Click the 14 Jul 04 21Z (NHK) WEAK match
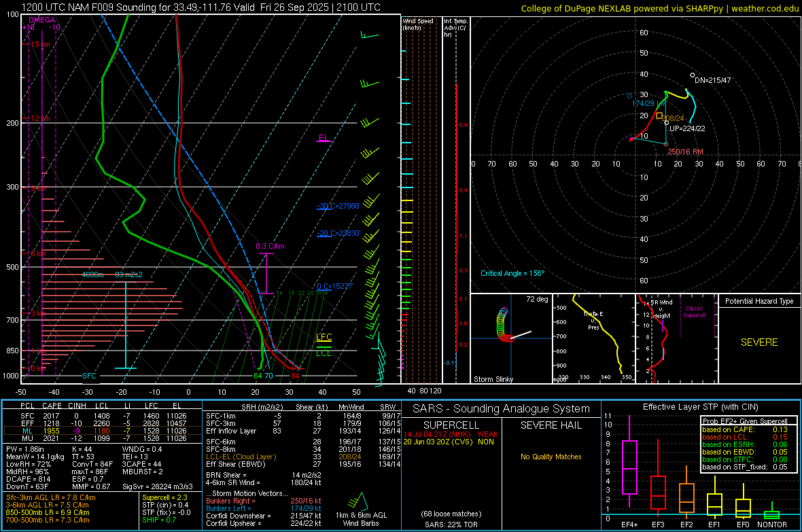This screenshot has width=802, height=532. coord(451,433)
